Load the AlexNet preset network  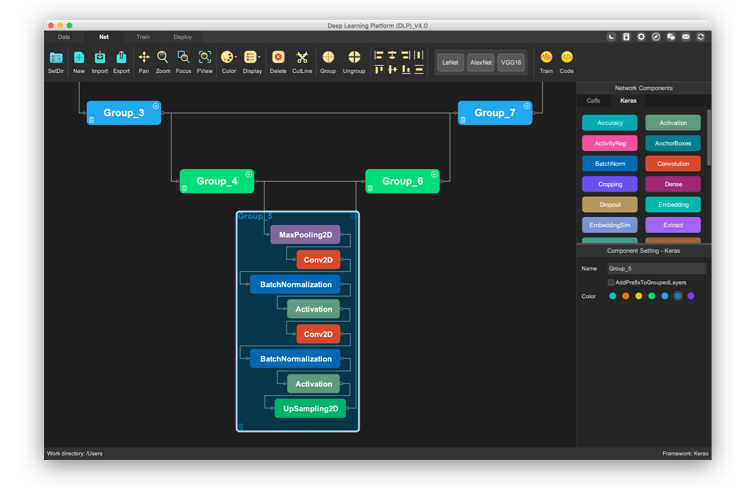(481, 62)
